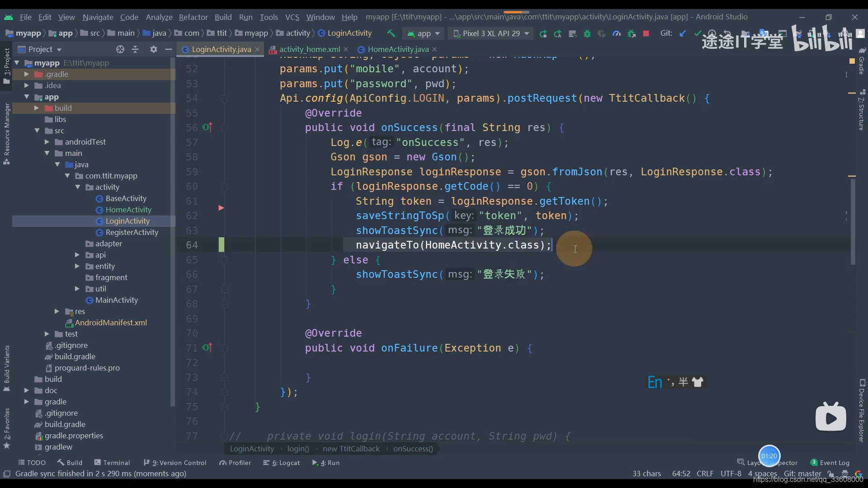This screenshot has height=488, width=868.
Task: Expand the api package
Action: [x=77, y=255]
